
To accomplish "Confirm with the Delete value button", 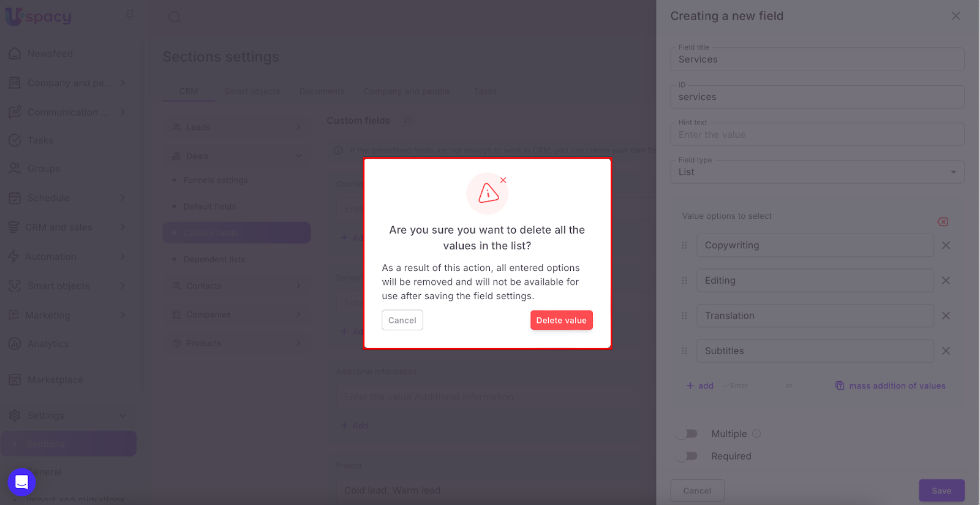I will [562, 320].
